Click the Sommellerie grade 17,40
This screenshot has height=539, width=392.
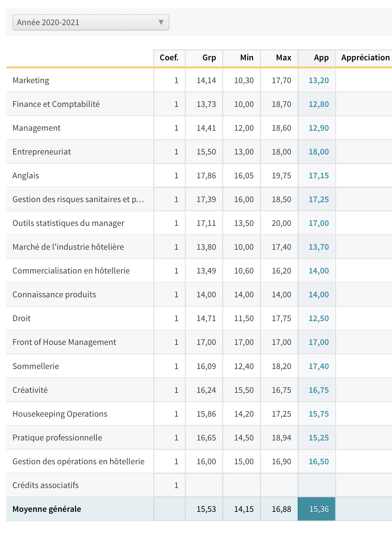[319, 366]
